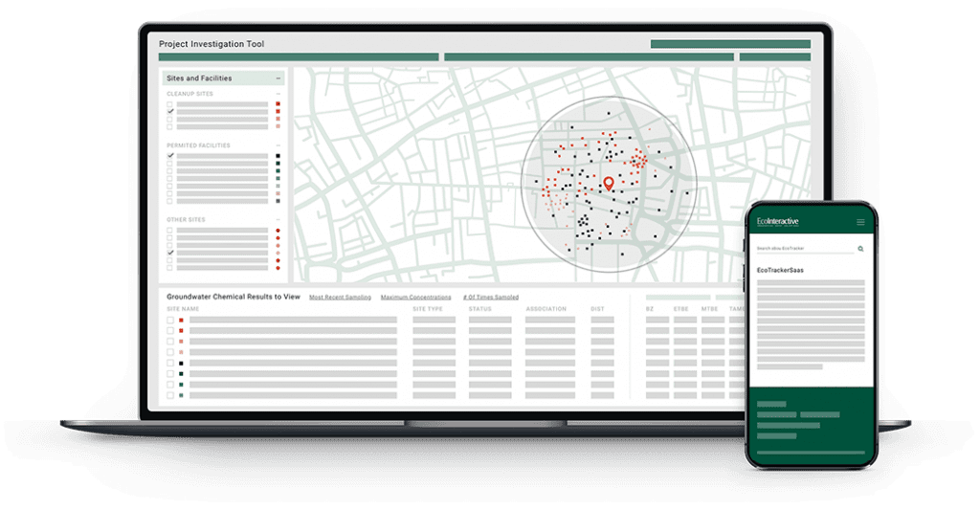Open the hamburger menu on the phone
The width and height of the screenshot is (980, 510).
860,222
